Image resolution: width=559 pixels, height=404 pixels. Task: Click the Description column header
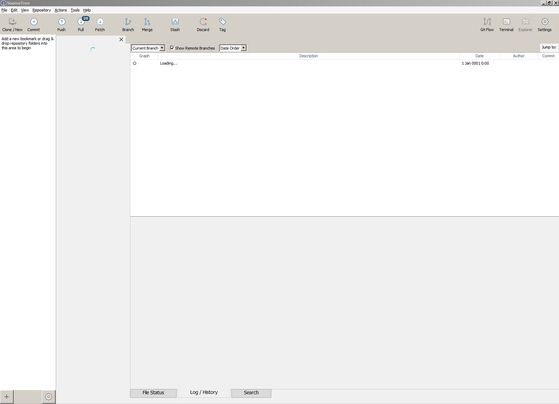308,56
